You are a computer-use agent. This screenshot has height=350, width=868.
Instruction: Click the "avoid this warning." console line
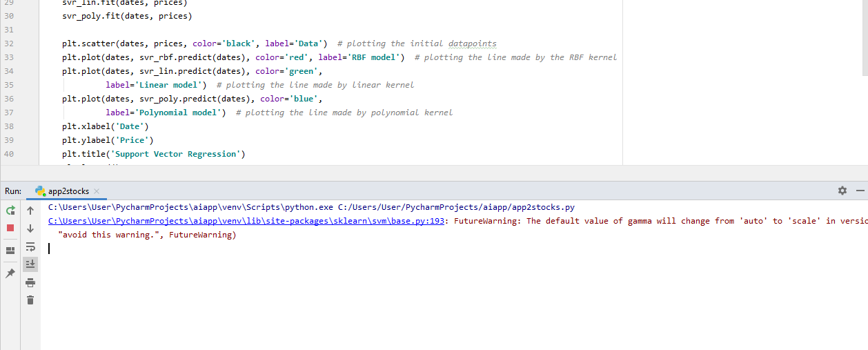pos(147,235)
